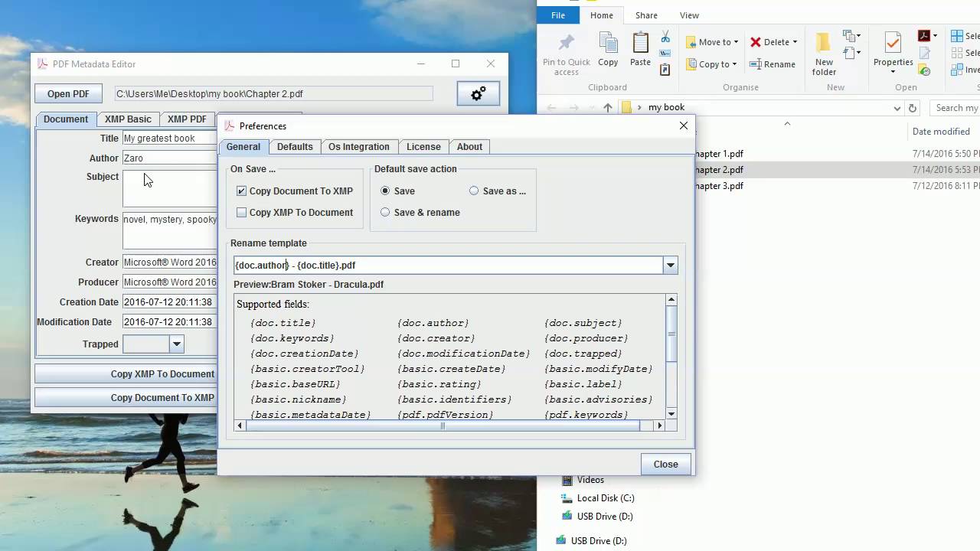Click Copy XMP To Document button in main window
980x551 pixels.
[126, 374]
